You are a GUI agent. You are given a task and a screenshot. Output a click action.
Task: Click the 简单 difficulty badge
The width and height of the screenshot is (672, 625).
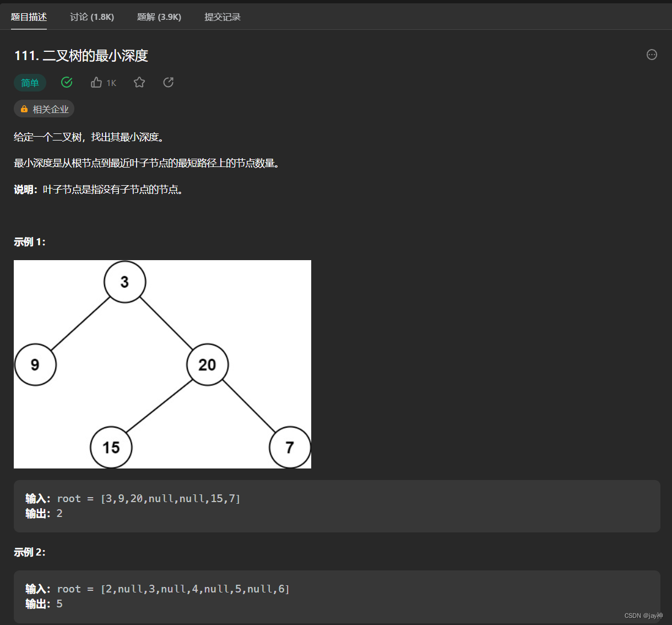tap(30, 82)
